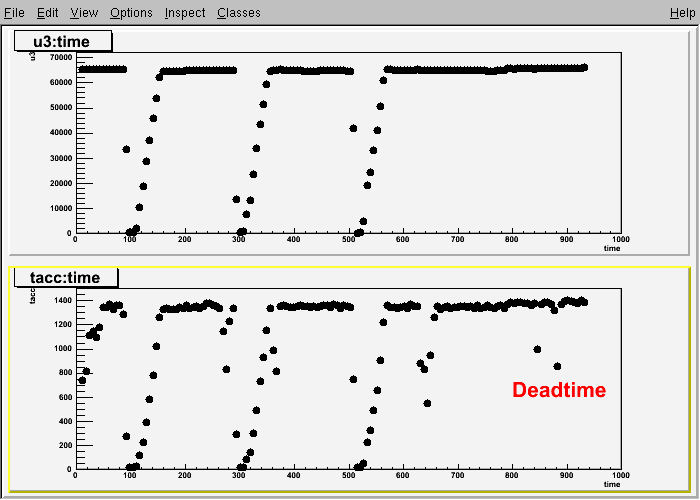Click the 500 x-axis label in tacc plot

(348, 475)
